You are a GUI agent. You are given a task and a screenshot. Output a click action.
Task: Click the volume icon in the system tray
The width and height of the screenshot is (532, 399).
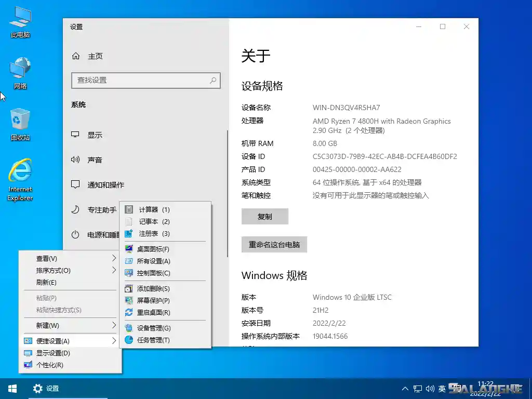tap(430, 388)
